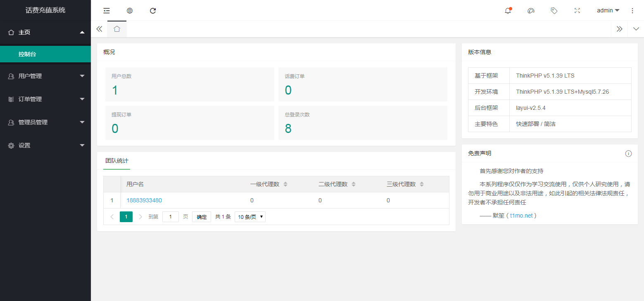Switch to the home page tab
644x301 pixels.
117,29
